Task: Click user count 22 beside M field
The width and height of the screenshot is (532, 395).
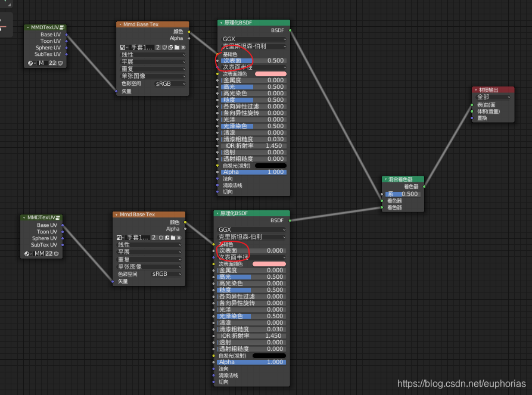Action: pos(52,63)
